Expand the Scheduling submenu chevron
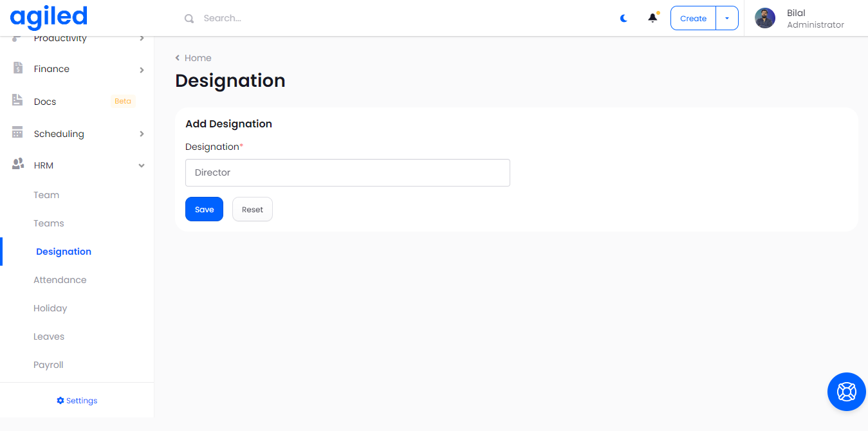The width and height of the screenshot is (868, 431). tap(142, 134)
